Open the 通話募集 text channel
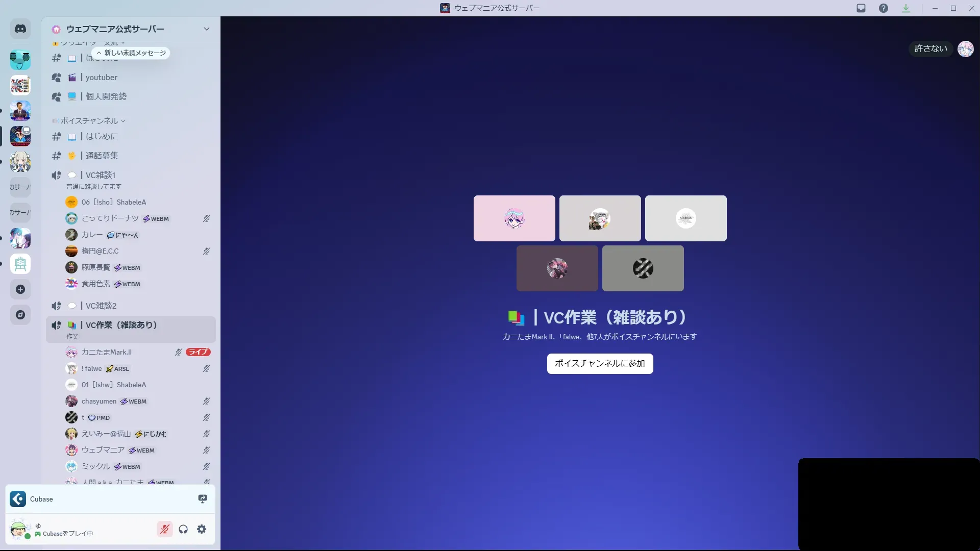Image resolution: width=980 pixels, height=551 pixels. click(x=102, y=156)
